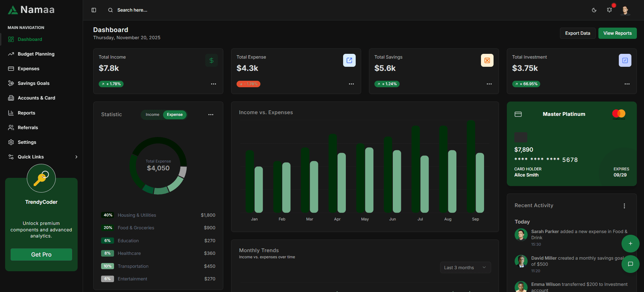Viewport: 644px width, 292px height.
Task: Open the floating chat bubble button
Action: click(x=630, y=264)
